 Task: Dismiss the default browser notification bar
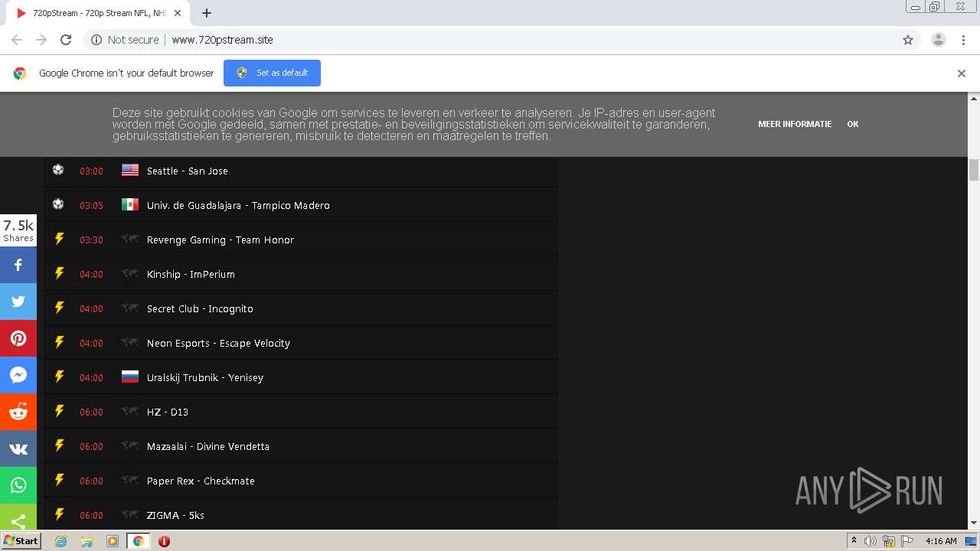(x=962, y=73)
